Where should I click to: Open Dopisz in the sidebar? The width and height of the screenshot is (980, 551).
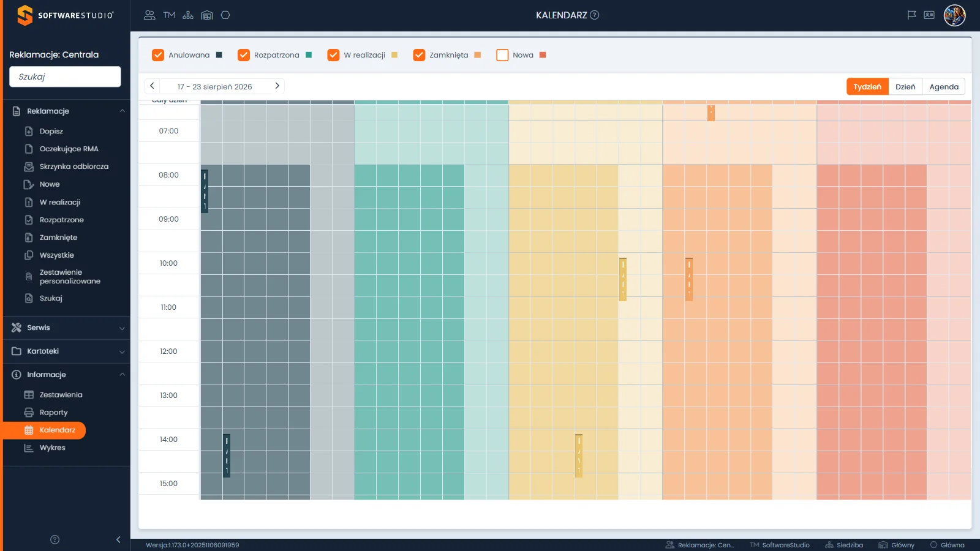point(51,131)
